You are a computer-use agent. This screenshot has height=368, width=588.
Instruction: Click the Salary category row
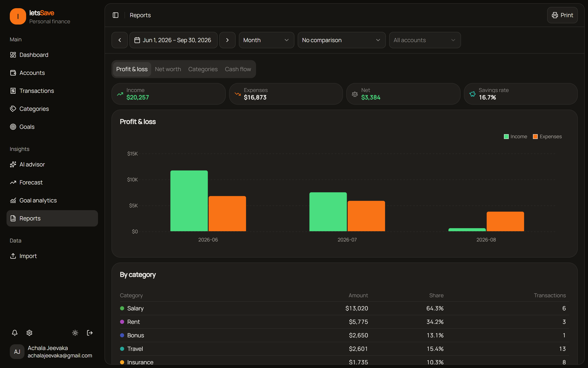(344, 308)
